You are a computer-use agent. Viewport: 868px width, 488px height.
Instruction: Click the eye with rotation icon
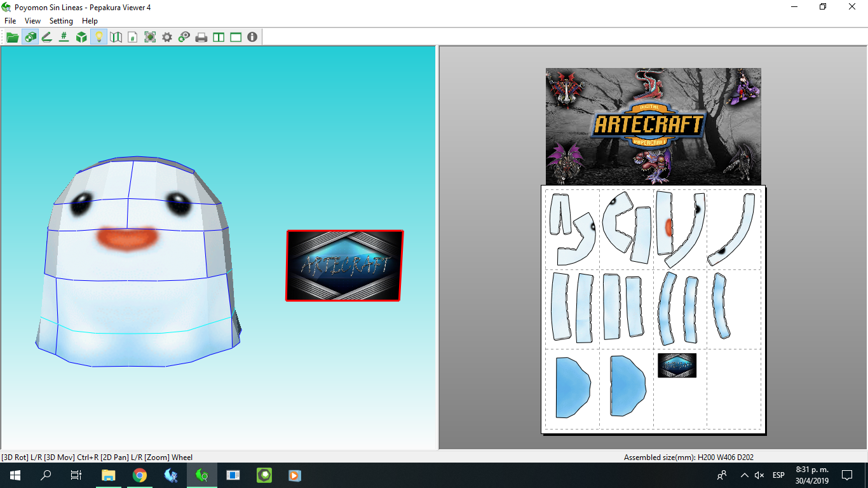pyautogui.click(x=184, y=37)
